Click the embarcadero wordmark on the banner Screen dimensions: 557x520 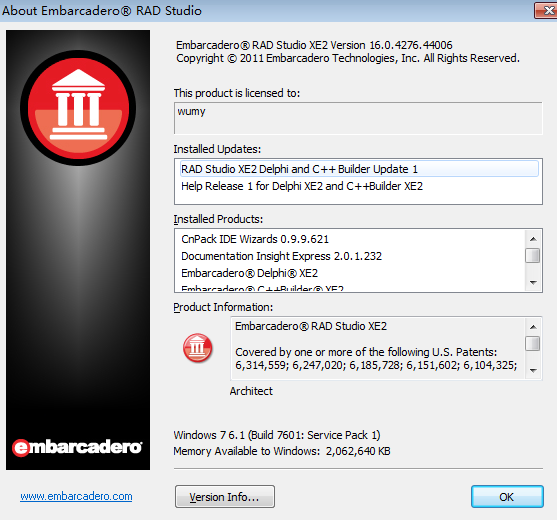[x=77, y=448]
